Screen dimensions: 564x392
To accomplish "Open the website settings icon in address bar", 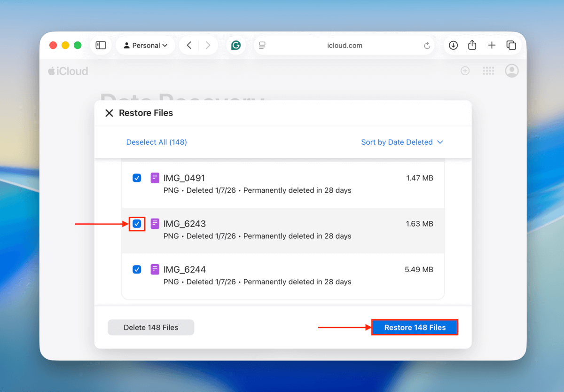I will 262,45.
